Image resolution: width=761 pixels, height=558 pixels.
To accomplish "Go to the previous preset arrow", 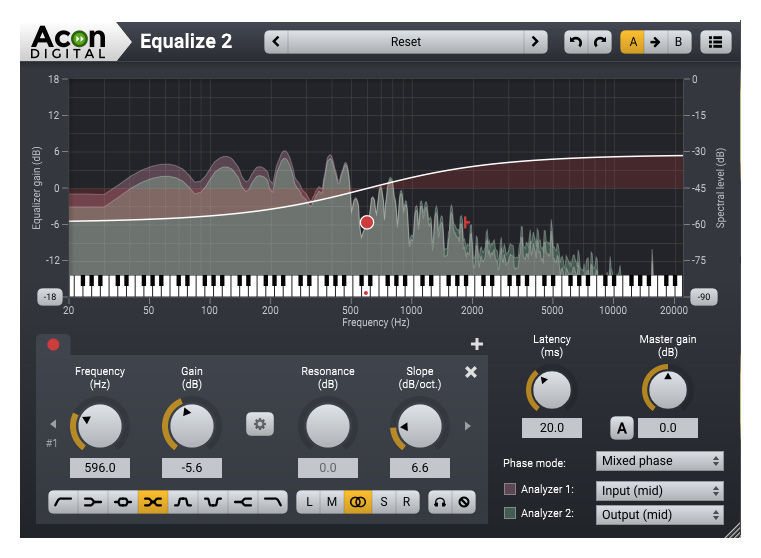I will pyautogui.click(x=276, y=42).
